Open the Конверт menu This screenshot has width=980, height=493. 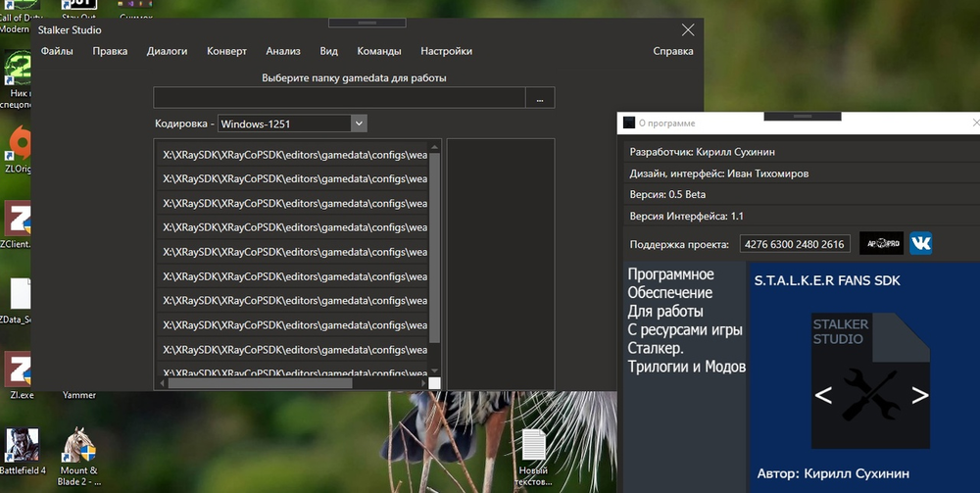pos(226,51)
